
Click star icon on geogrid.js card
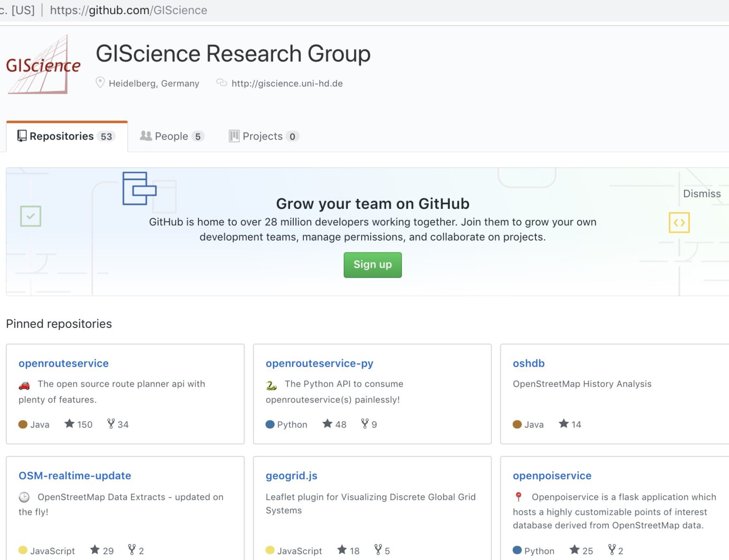click(342, 550)
